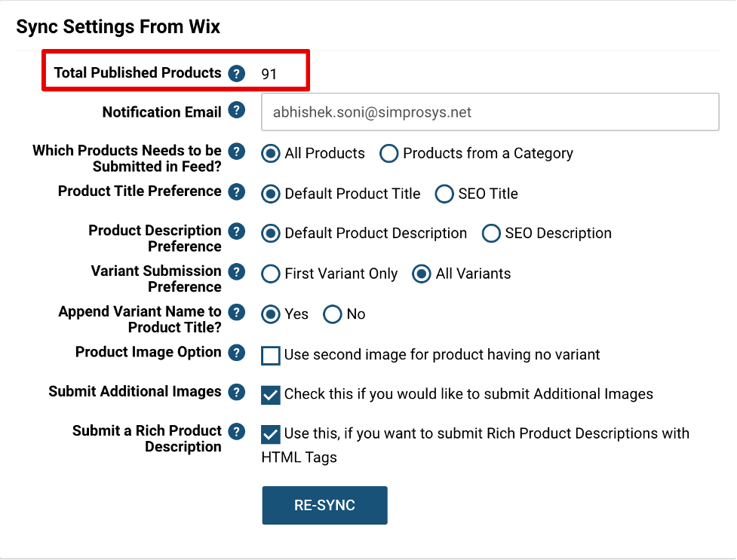Viewport: 737px width, 560px height.
Task: Select No for appending variant name
Action: pos(333,314)
